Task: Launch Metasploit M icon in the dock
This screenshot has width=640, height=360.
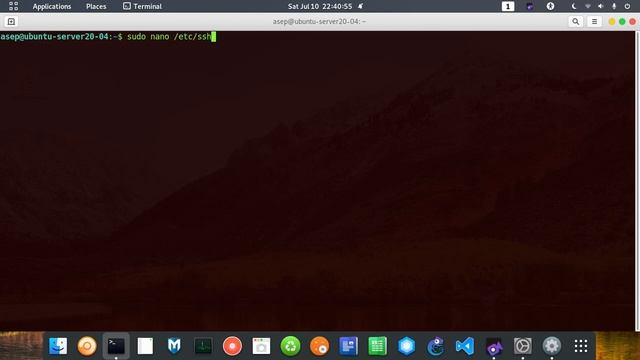Action: [174, 346]
